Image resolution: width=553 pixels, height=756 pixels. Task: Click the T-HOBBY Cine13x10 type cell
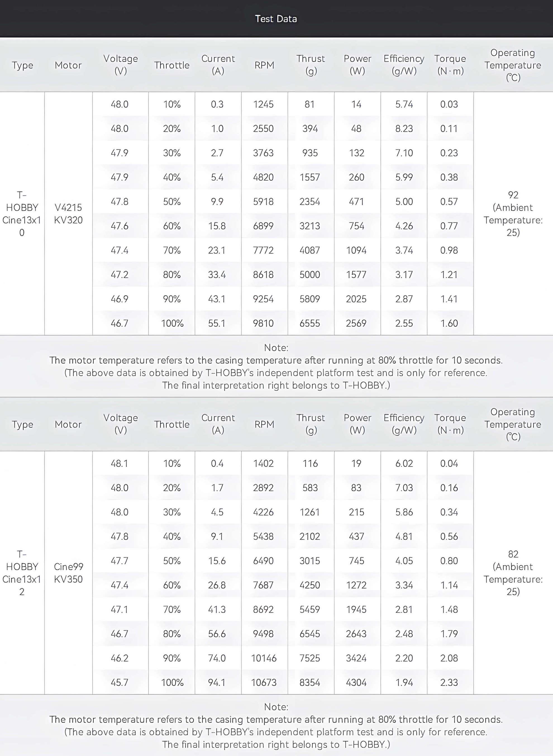tap(22, 214)
